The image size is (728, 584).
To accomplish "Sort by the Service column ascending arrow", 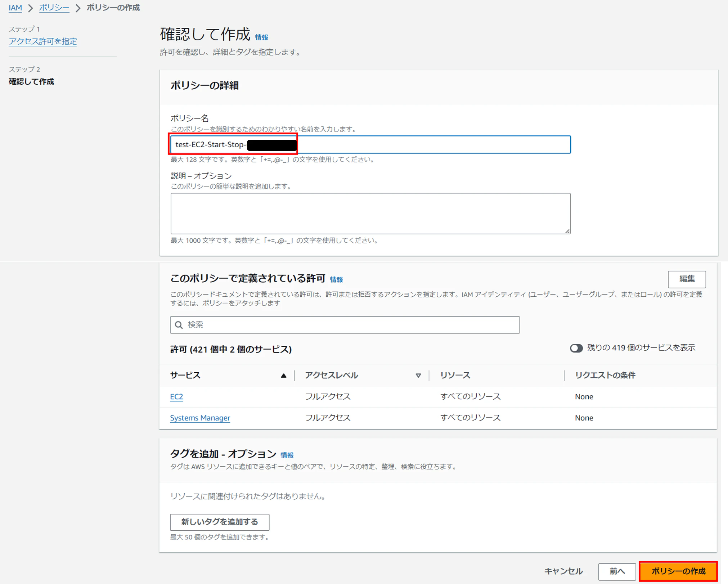I will (283, 376).
